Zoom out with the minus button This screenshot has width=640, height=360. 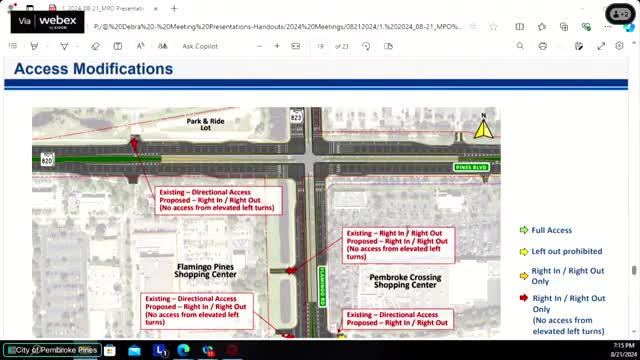pyautogui.click(x=259, y=46)
